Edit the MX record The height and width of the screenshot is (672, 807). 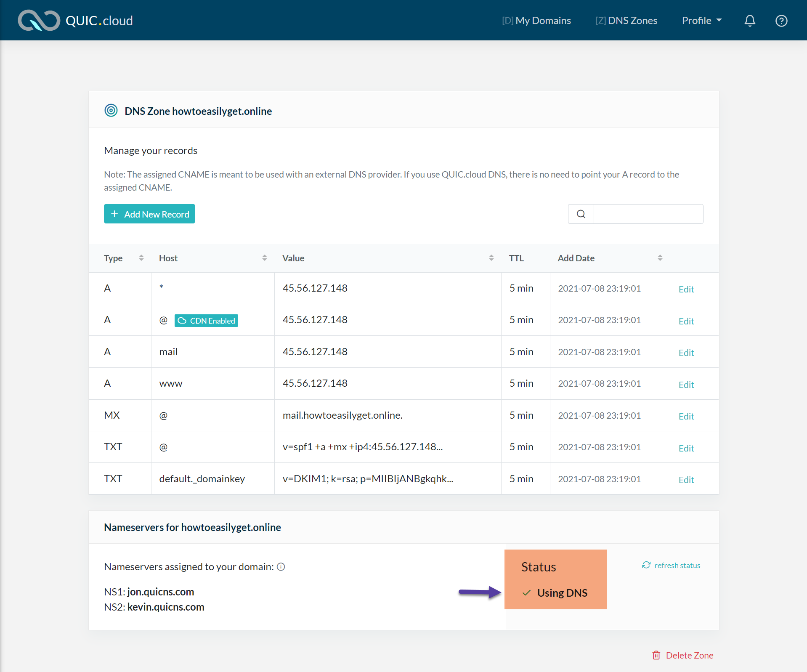pos(686,416)
